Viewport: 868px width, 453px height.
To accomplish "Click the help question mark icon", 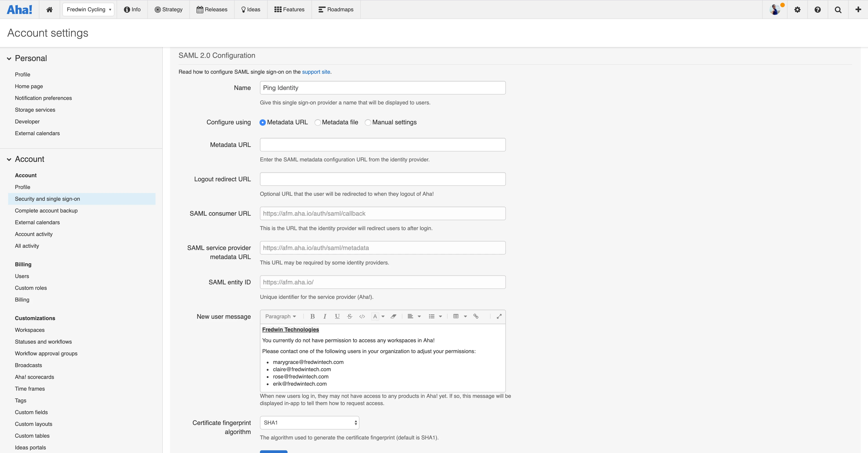I will tap(818, 9).
